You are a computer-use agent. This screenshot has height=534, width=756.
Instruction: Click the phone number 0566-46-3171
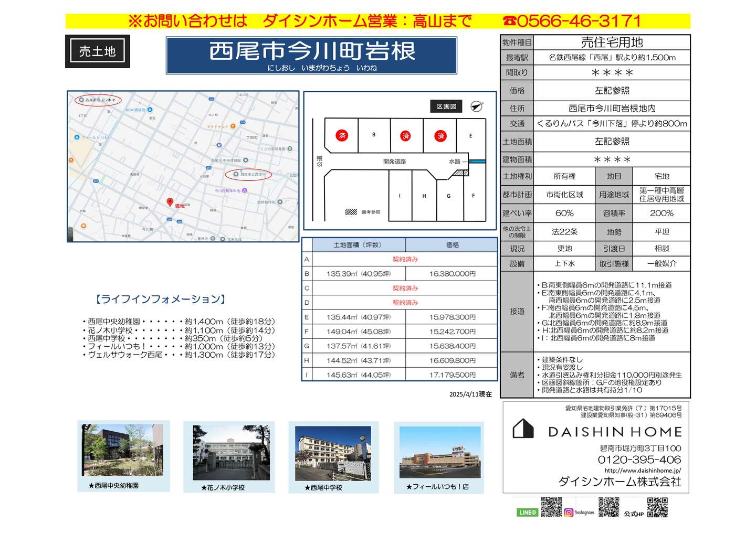click(x=579, y=21)
